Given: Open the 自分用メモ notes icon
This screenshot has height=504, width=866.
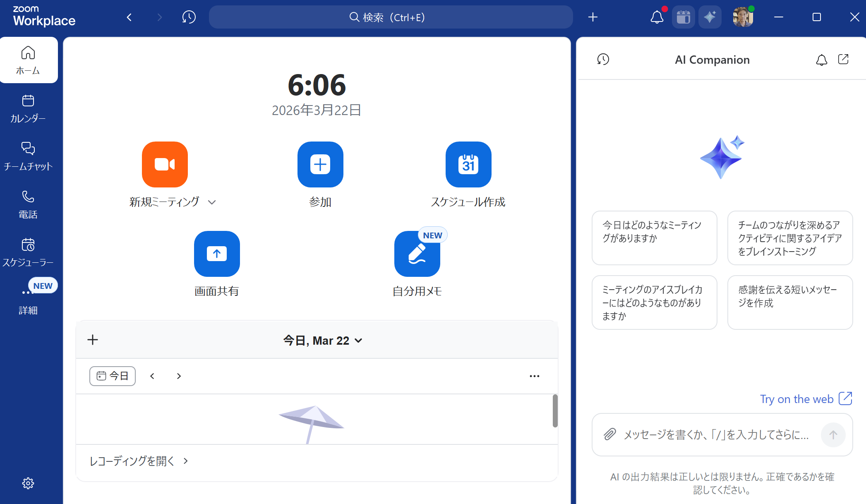Looking at the screenshot, I should (x=417, y=254).
